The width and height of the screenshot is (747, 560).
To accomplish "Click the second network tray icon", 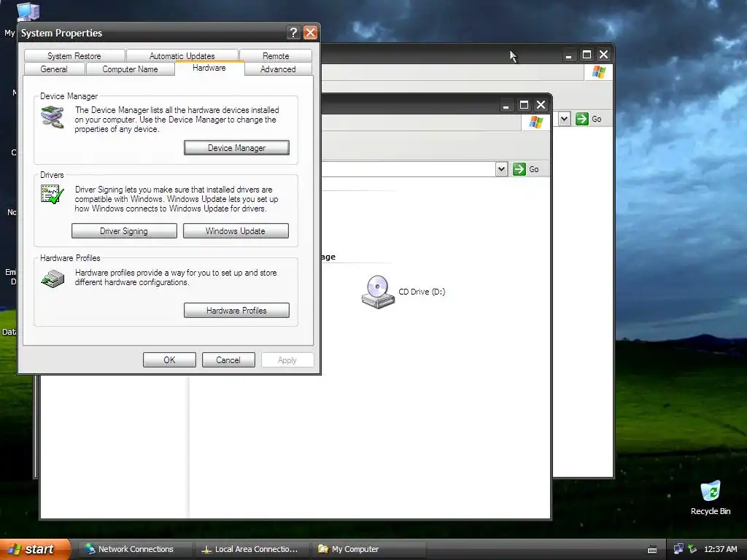I will (x=692, y=549).
